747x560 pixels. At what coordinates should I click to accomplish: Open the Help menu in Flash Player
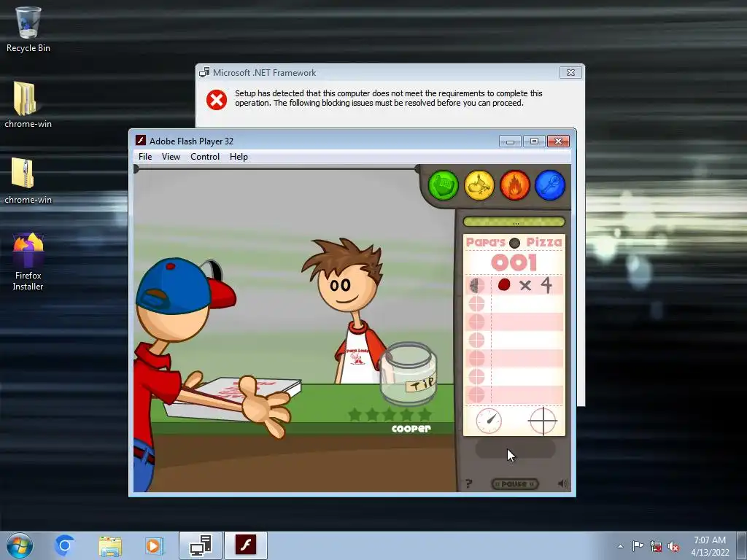(239, 157)
